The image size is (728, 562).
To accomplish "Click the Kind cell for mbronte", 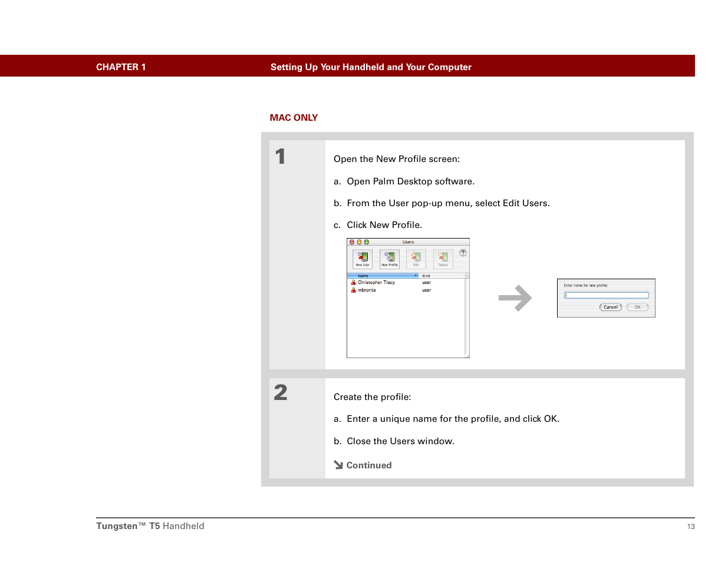I will (427, 290).
